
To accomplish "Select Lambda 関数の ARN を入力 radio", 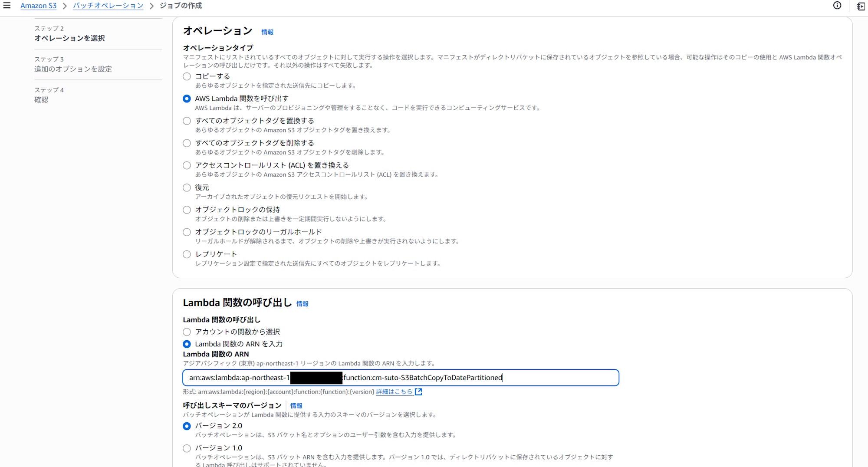I will (187, 344).
